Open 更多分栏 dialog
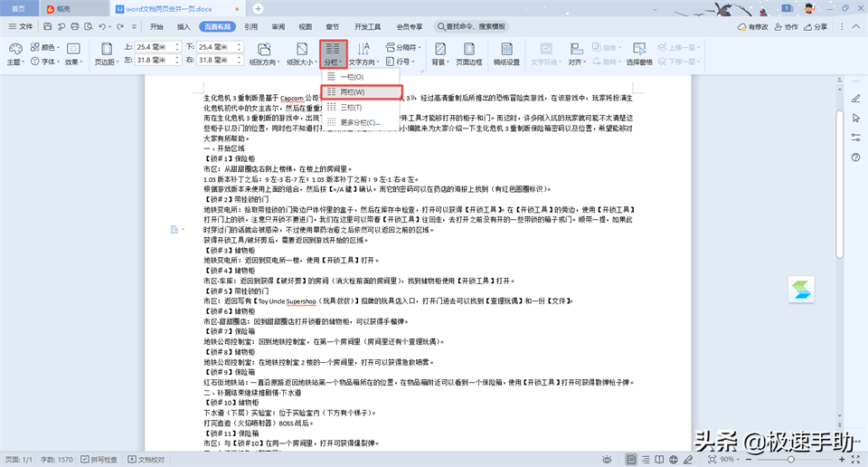Viewport: 868px width, 467px height. 359,122
